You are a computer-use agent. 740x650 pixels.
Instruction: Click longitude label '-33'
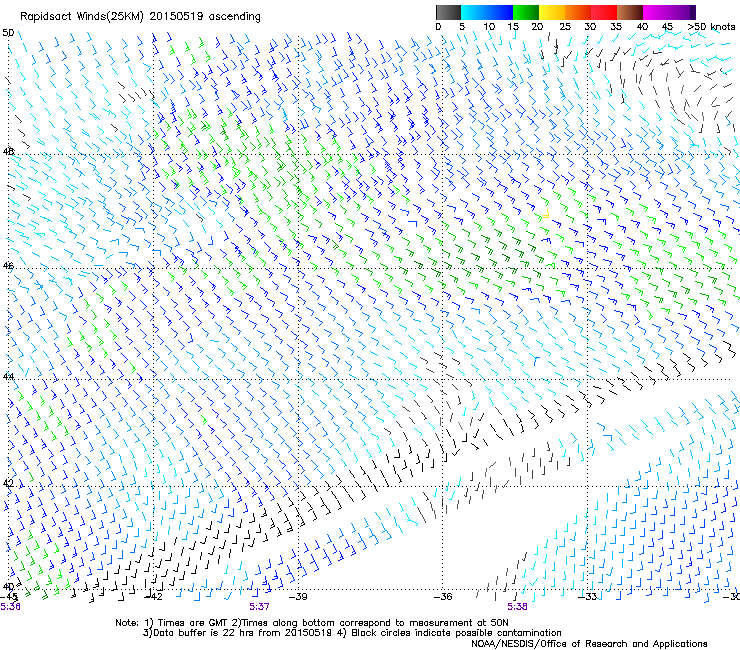[x=588, y=597]
